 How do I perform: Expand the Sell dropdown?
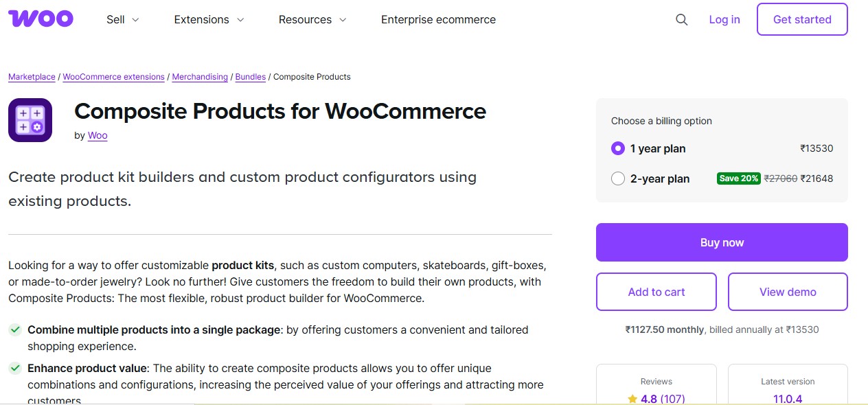click(x=122, y=19)
